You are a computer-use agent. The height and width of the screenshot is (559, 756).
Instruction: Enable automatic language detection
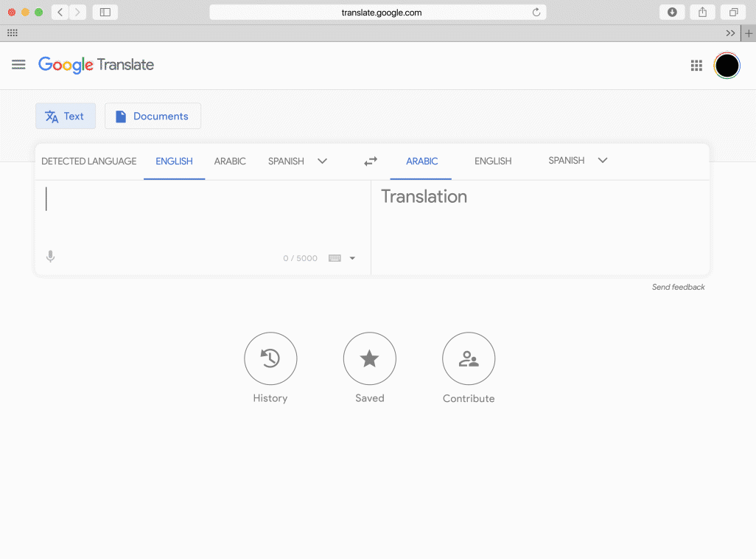pyautogui.click(x=88, y=161)
